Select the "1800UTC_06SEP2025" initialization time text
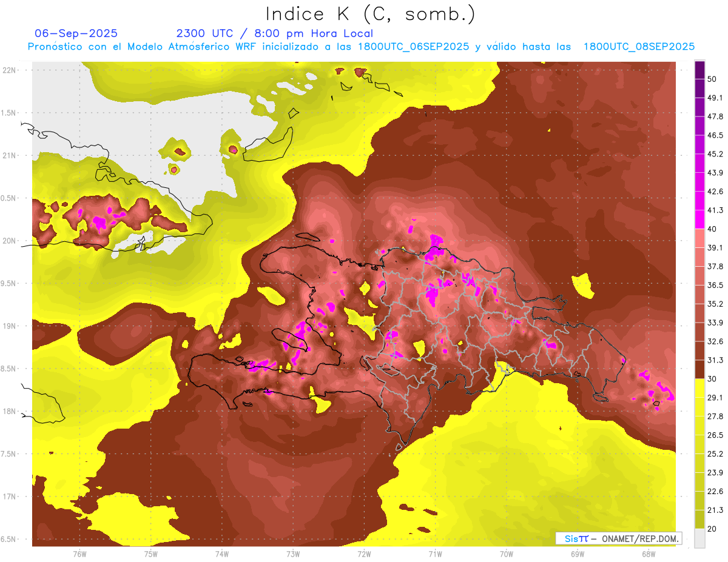The width and height of the screenshot is (728, 562). [x=414, y=47]
